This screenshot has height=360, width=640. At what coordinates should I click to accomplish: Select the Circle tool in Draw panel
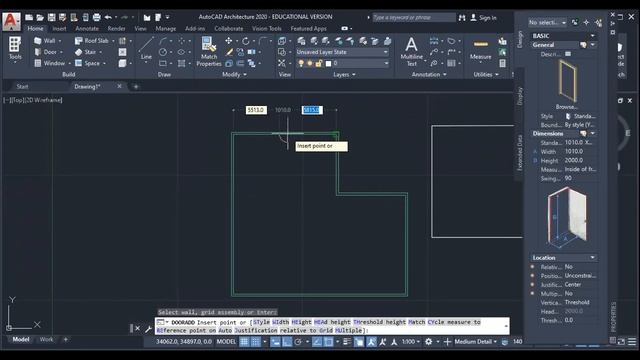163,52
